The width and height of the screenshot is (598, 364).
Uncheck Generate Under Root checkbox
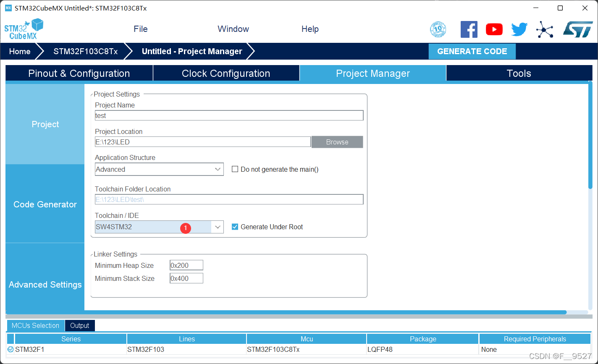[x=235, y=227]
